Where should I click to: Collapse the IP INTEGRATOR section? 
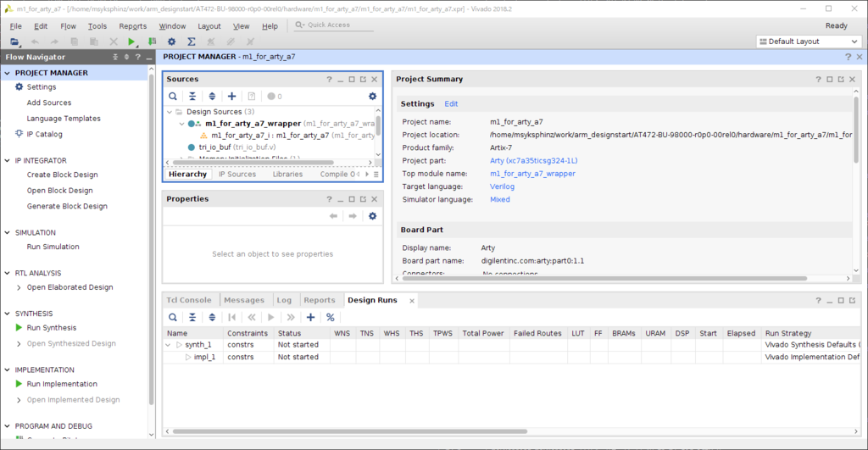[x=7, y=160]
